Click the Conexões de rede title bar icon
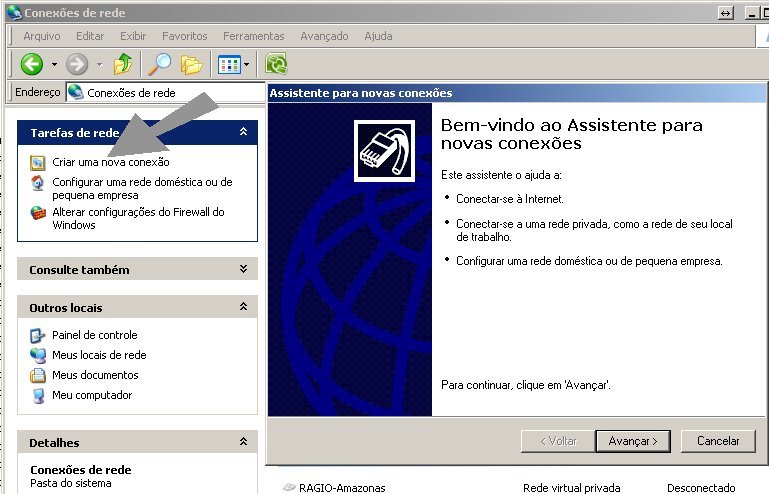The width and height of the screenshot is (769, 494). tap(14, 12)
